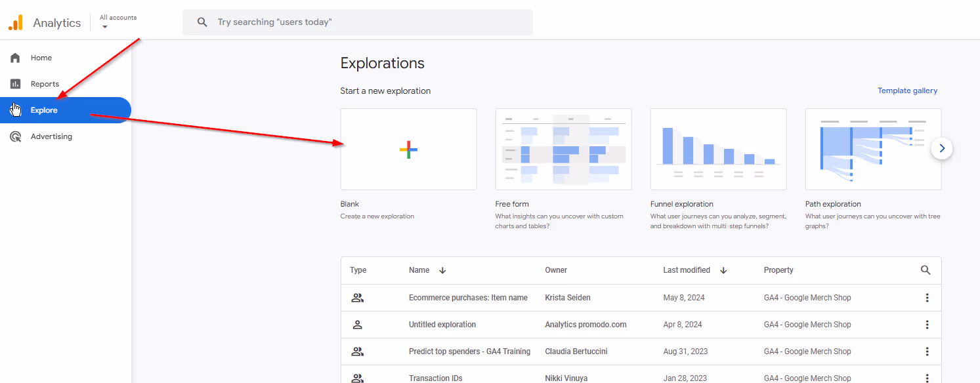Click date "Aug 31, 2023"
The width and height of the screenshot is (980, 383).
click(x=686, y=352)
